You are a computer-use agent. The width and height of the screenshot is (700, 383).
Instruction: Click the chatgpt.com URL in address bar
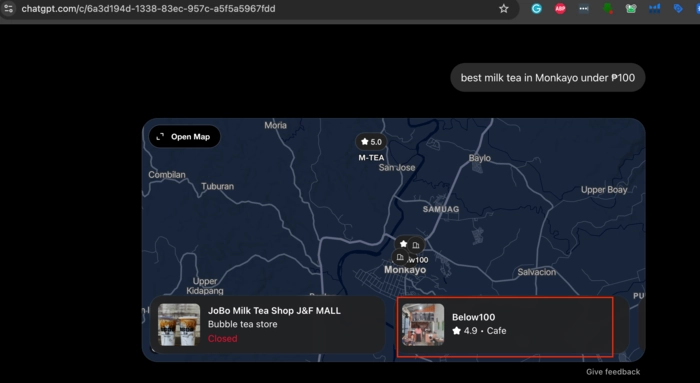click(148, 8)
